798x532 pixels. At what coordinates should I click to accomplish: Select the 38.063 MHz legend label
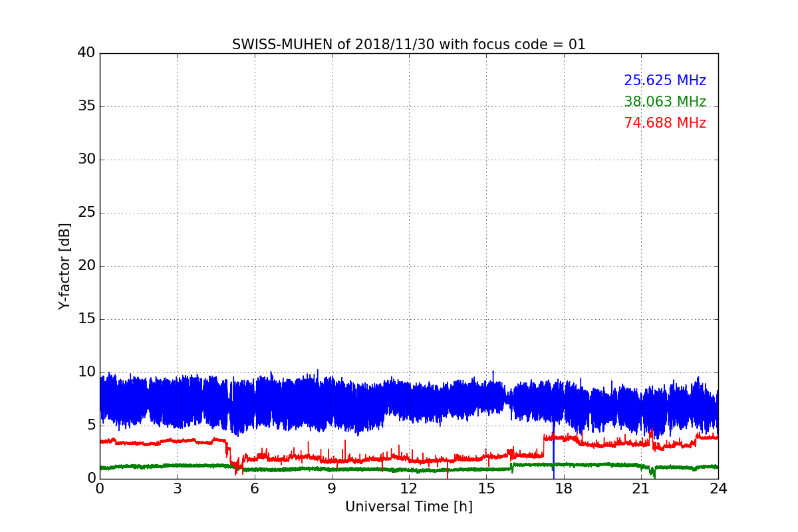(665, 102)
